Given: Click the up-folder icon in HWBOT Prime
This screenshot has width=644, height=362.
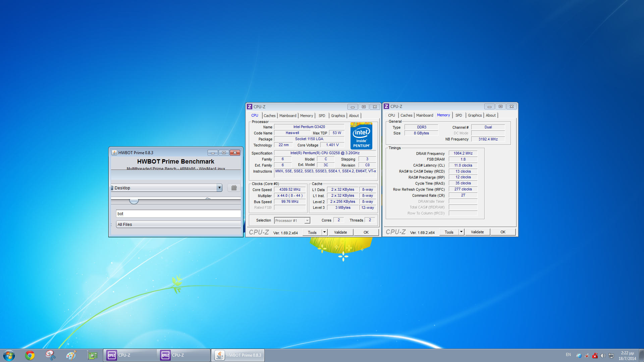Looking at the screenshot, I should point(234,188).
